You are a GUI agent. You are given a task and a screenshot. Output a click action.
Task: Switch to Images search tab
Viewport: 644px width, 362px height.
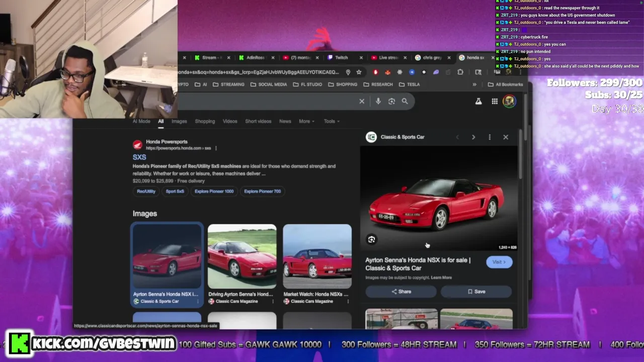tap(179, 121)
